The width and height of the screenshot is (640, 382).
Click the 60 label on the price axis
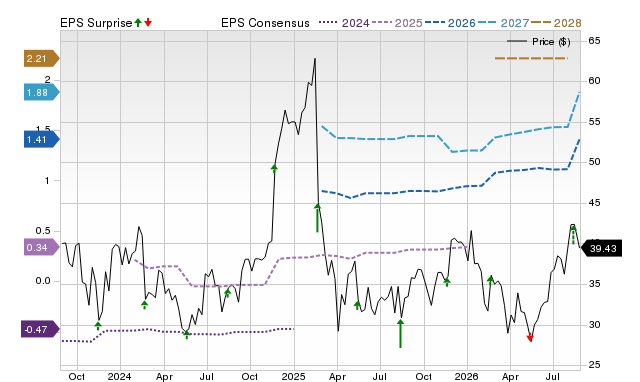tap(595, 81)
